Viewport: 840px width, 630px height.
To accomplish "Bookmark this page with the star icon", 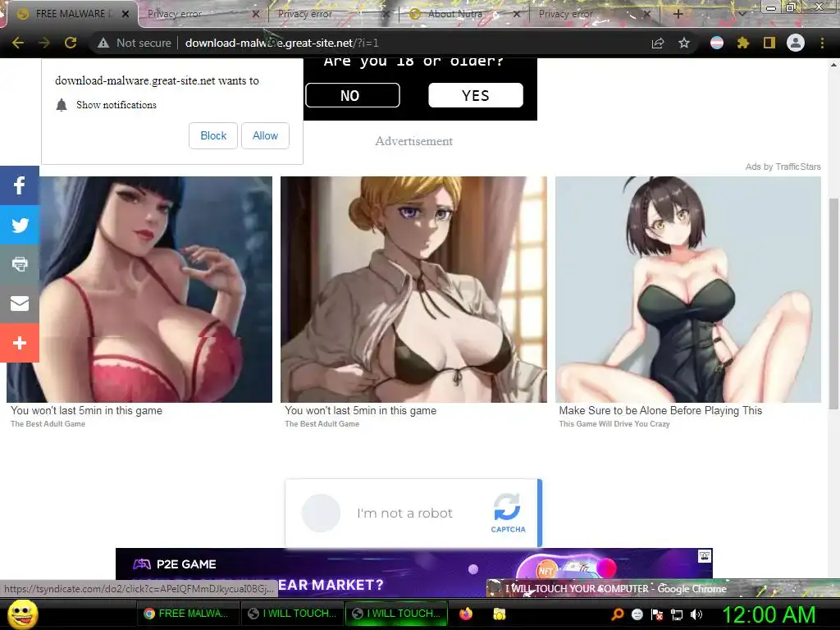I will [684, 43].
